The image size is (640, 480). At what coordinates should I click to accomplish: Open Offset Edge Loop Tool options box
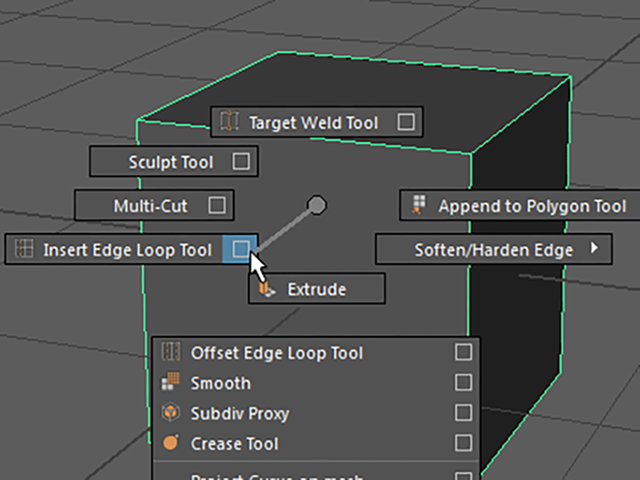pyautogui.click(x=463, y=352)
